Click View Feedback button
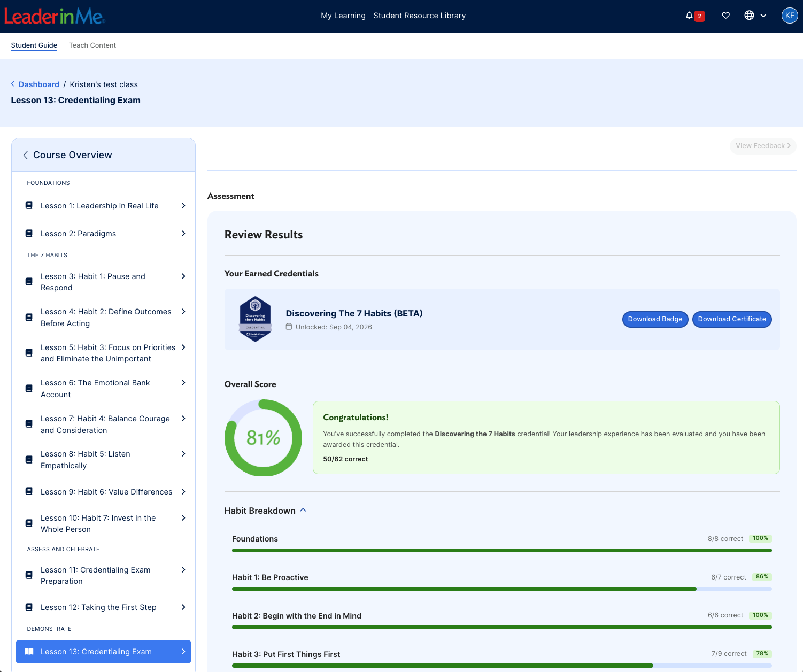The width and height of the screenshot is (803, 672). click(763, 146)
